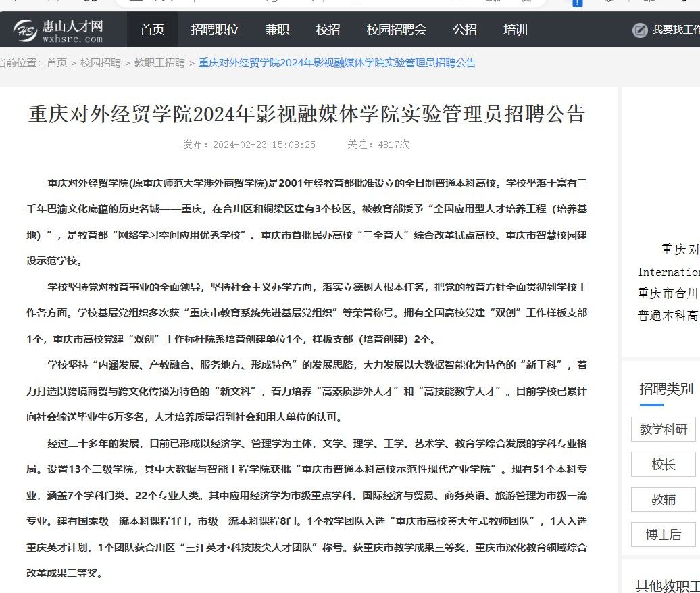This screenshot has height=593, width=700.
Task: Open the 首页 navigation tab
Action: pos(152,30)
